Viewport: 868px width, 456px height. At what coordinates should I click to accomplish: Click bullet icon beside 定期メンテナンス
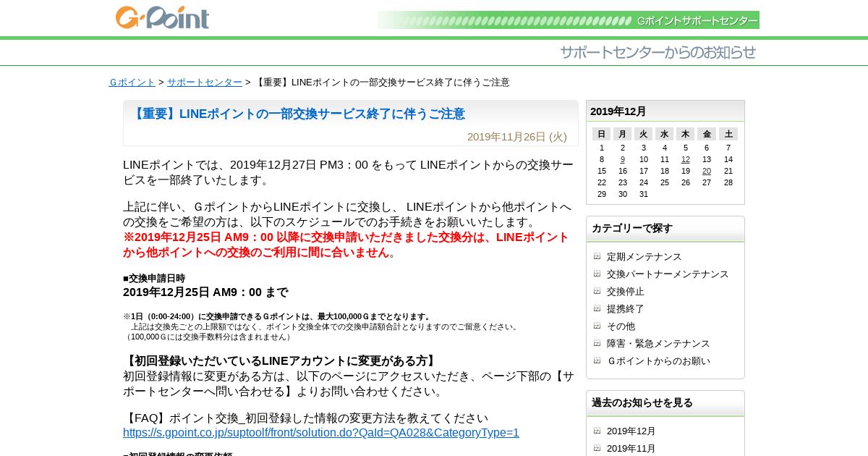click(x=597, y=256)
